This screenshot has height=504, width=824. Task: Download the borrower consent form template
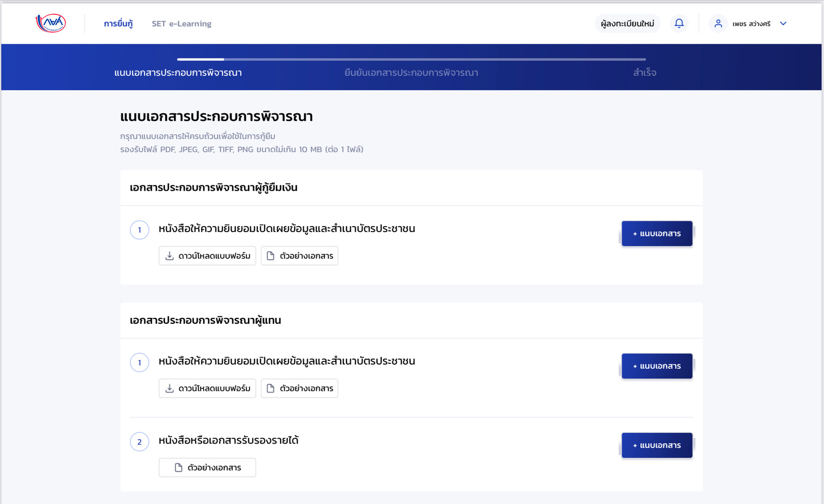207,255
